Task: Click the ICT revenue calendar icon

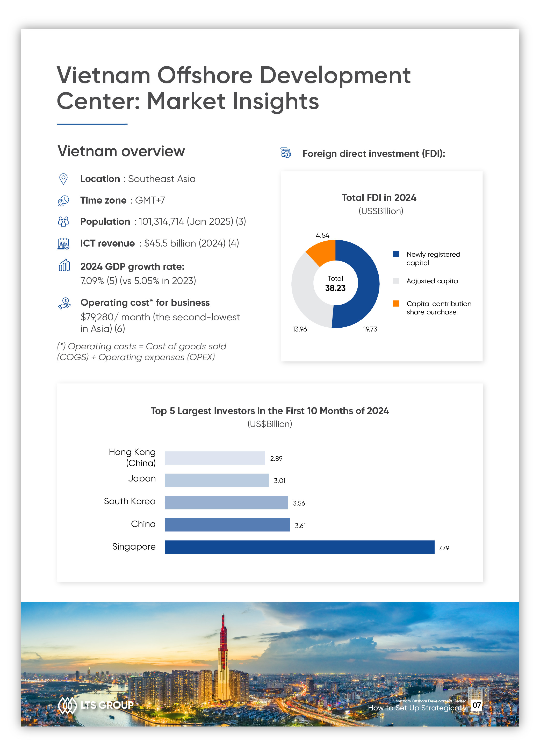Action: point(63,243)
